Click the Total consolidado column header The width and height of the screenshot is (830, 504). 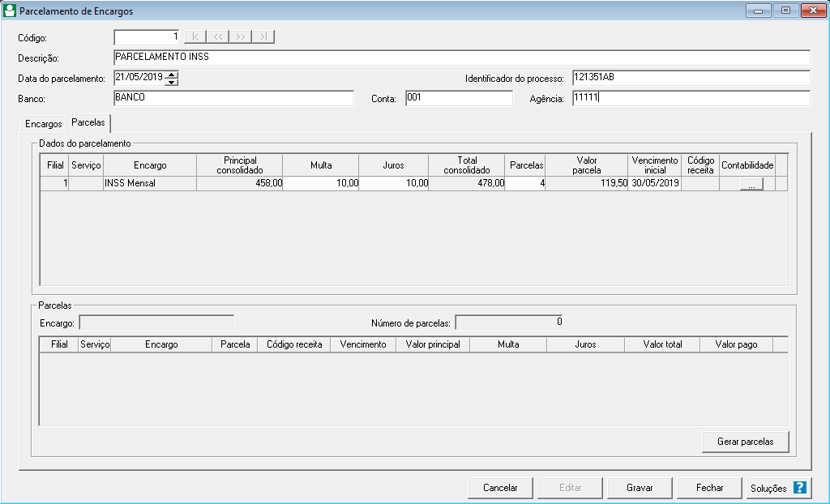point(467,165)
